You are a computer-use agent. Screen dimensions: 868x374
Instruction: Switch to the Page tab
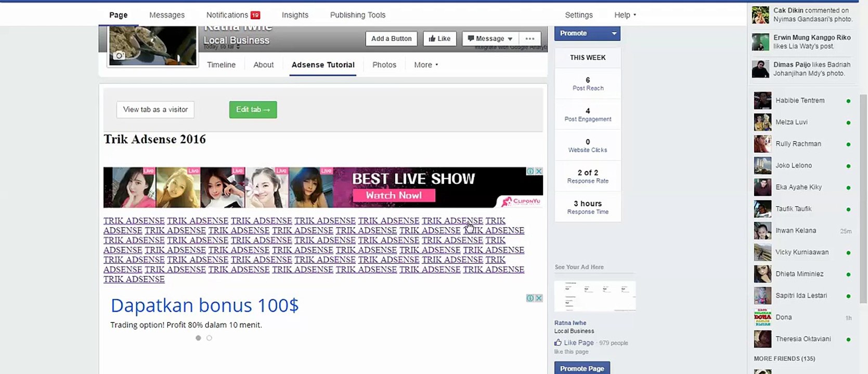click(x=118, y=15)
